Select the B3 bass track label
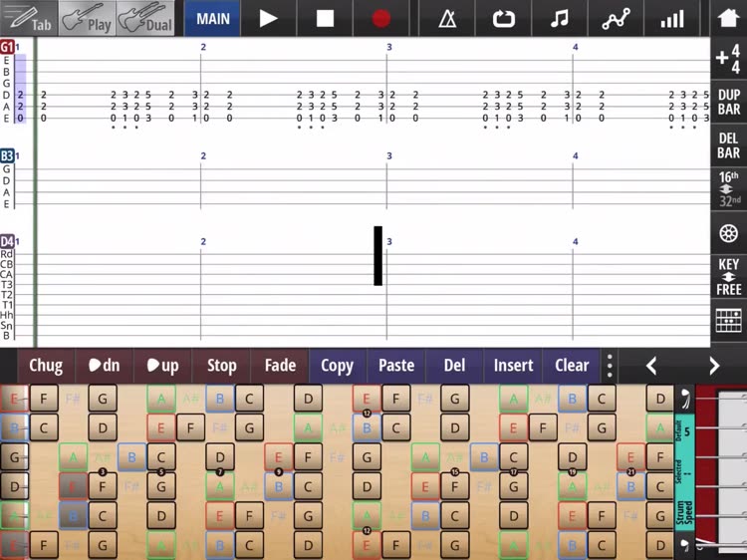This screenshot has height=560, width=747. coord(7,155)
